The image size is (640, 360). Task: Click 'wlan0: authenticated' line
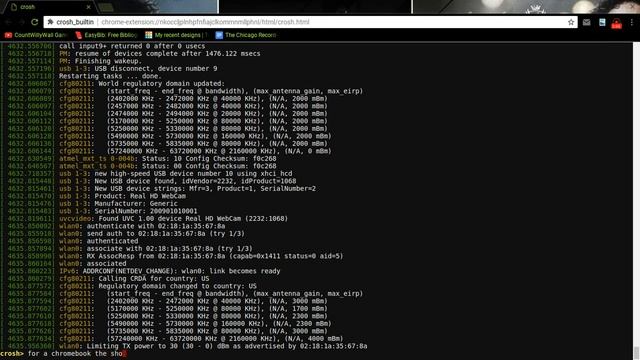[99, 241]
